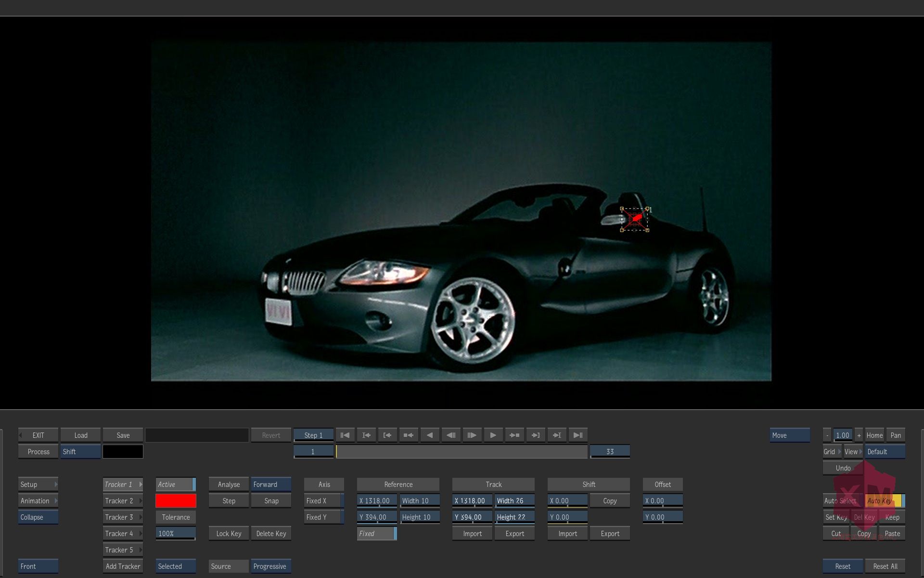The width and height of the screenshot is (924, 578).
Task: Click the EXIT button
Action: pos(38,435)
